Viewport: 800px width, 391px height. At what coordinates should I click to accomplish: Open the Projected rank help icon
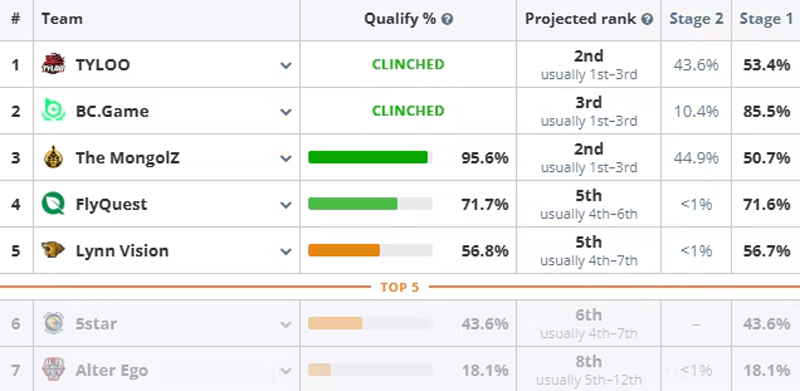pos(647,19)
